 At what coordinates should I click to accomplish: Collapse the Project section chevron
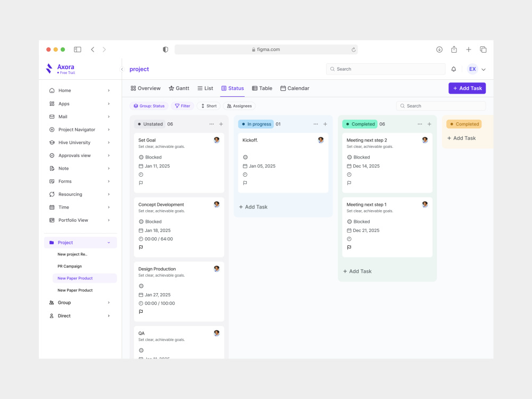[109, 243]
